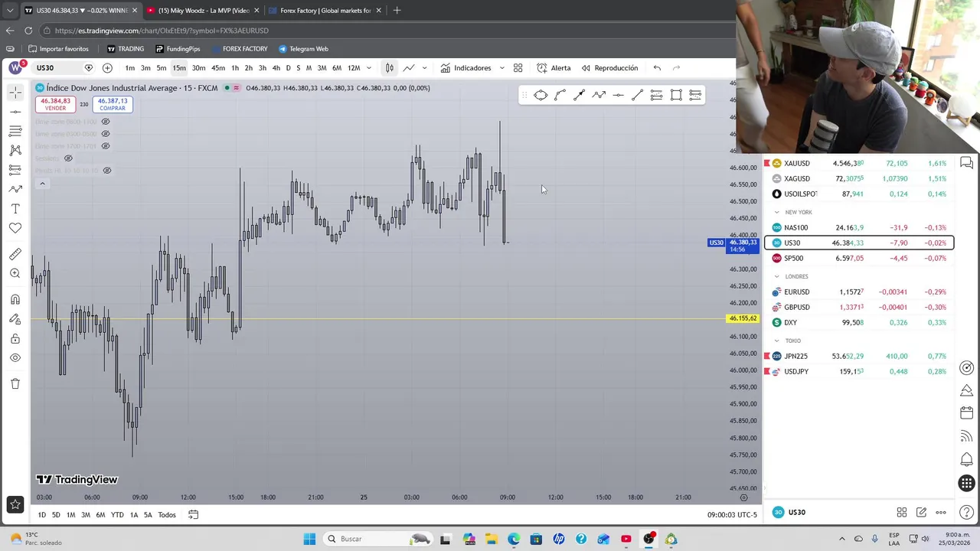Open the timeframe dropdown after 12M
980x551 pixels.
tap(368, 68)
